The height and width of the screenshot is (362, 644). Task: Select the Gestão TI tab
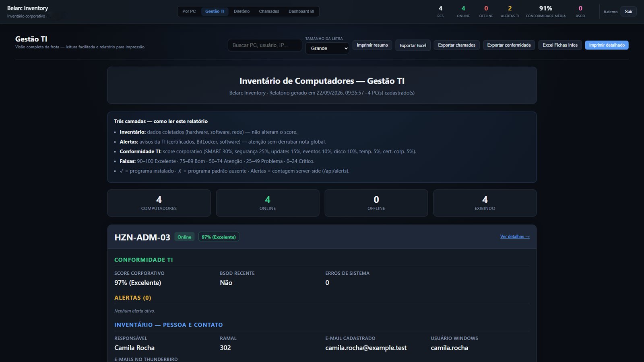click(215, 11)
